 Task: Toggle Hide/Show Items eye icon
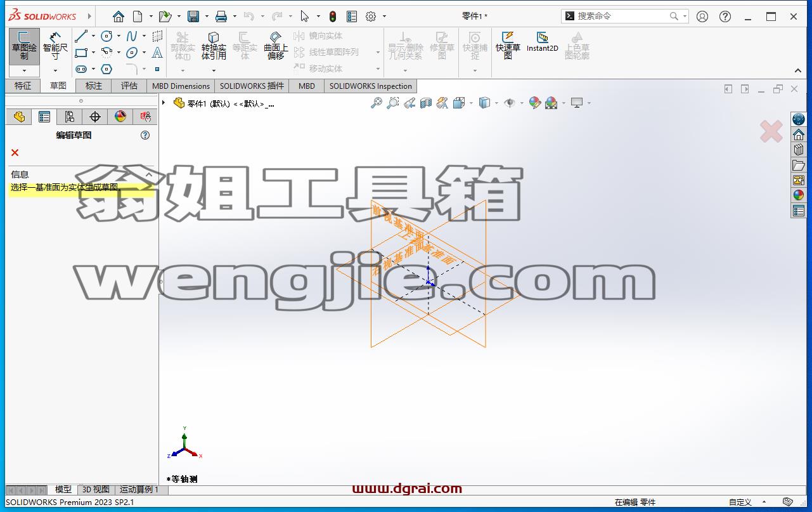click(x=509, y=103)
